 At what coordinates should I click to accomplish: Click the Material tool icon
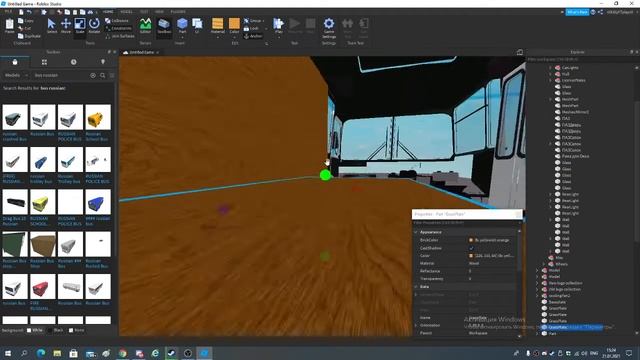coord(218,23)
